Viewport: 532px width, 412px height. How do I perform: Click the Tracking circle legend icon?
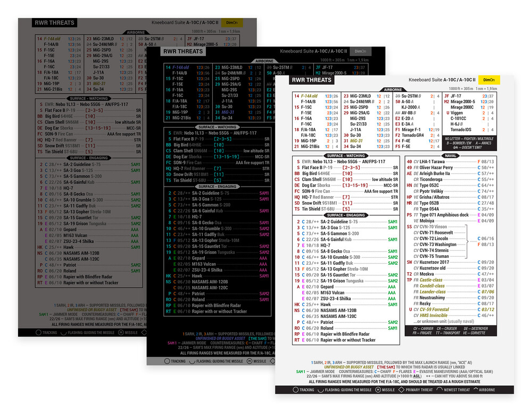coord(296,390)
